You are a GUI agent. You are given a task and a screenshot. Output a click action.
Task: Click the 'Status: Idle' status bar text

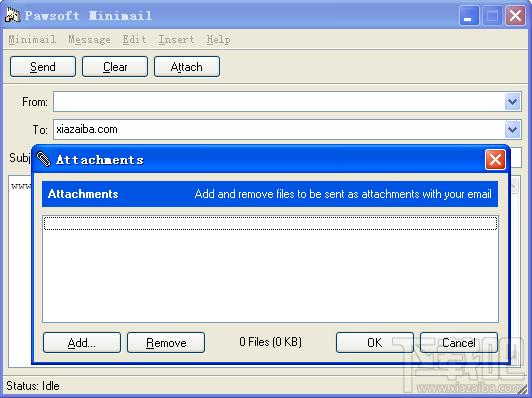click(x=33, y=386)
